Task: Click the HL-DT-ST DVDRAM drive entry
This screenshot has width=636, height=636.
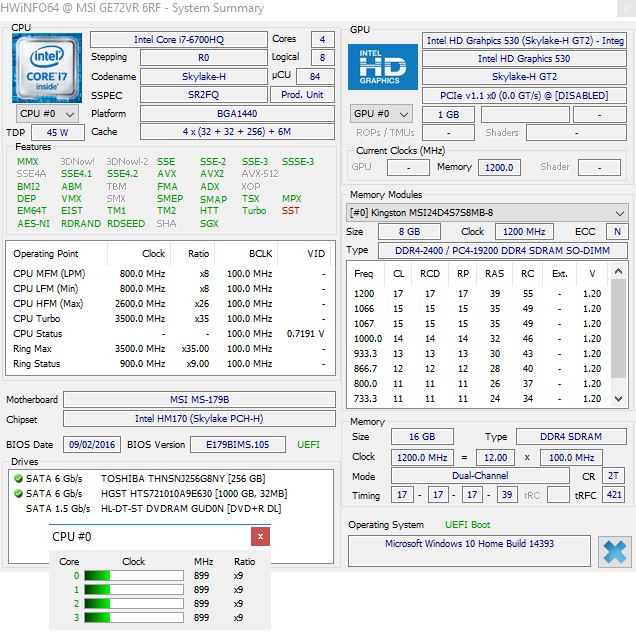Action: [x=191, y=509]
